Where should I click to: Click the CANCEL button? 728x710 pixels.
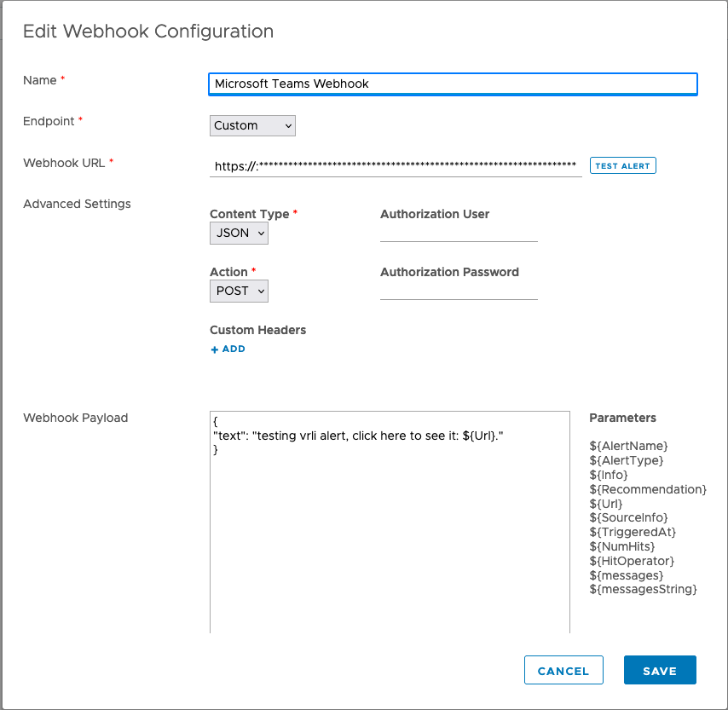point(563,671)
